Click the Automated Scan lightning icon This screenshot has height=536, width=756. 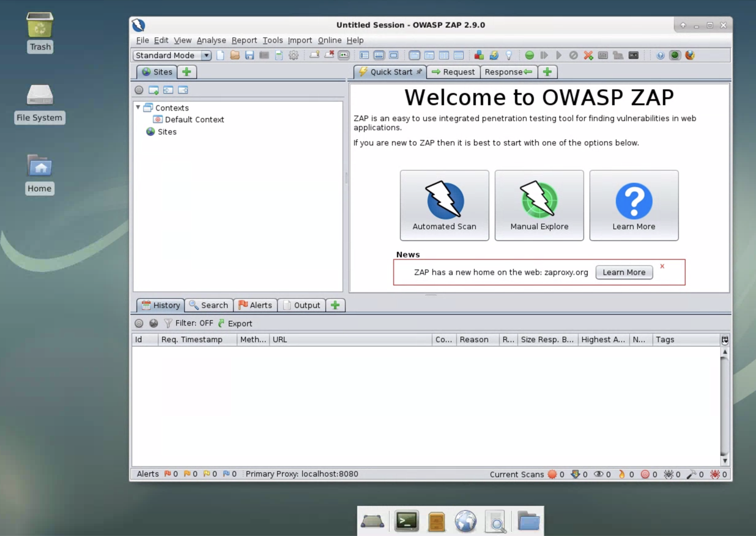[444, 200]
